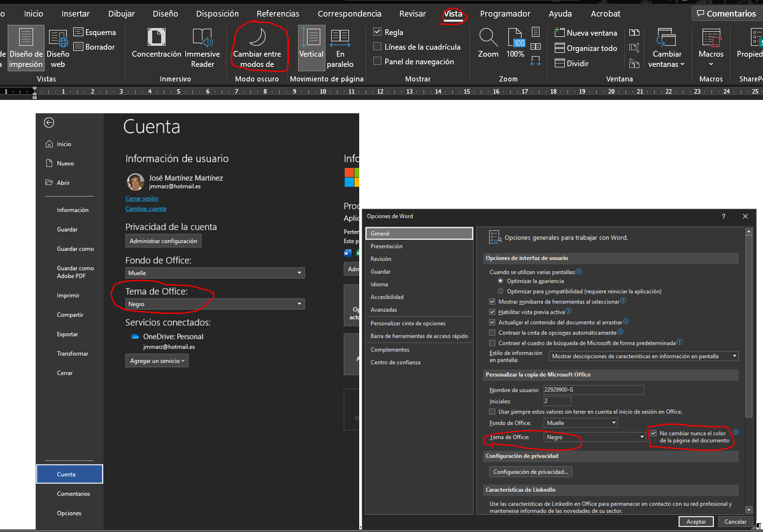Open the Macros dropdown arrow
The image size is (763, 532).
pos(711,64)
